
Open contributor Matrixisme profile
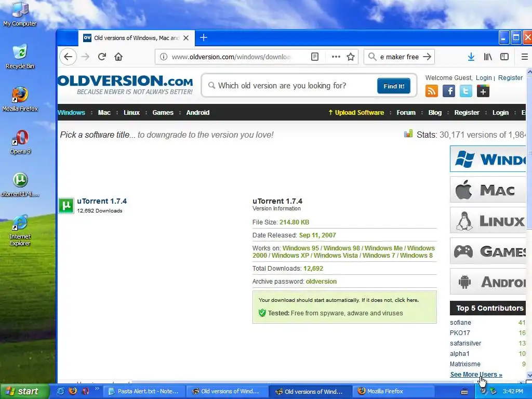click(x=465, y=364)
